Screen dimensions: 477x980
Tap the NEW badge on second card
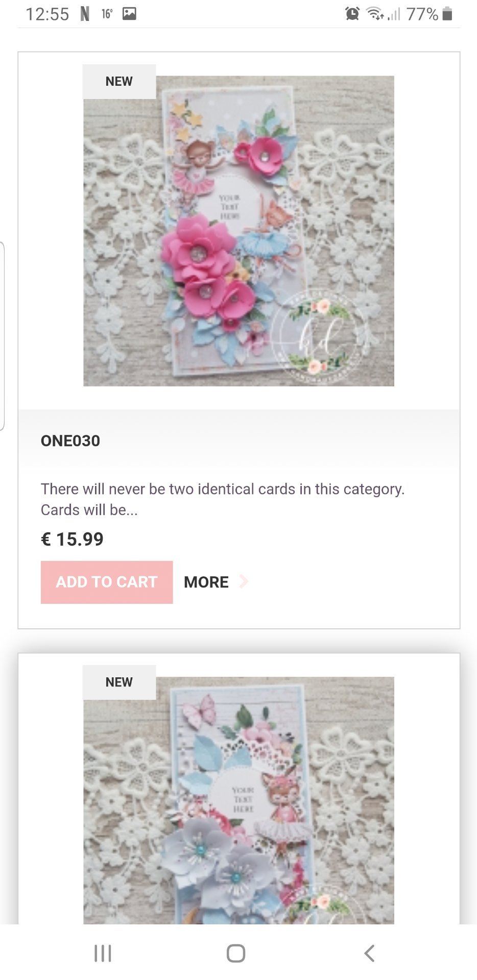coord(119,682)
